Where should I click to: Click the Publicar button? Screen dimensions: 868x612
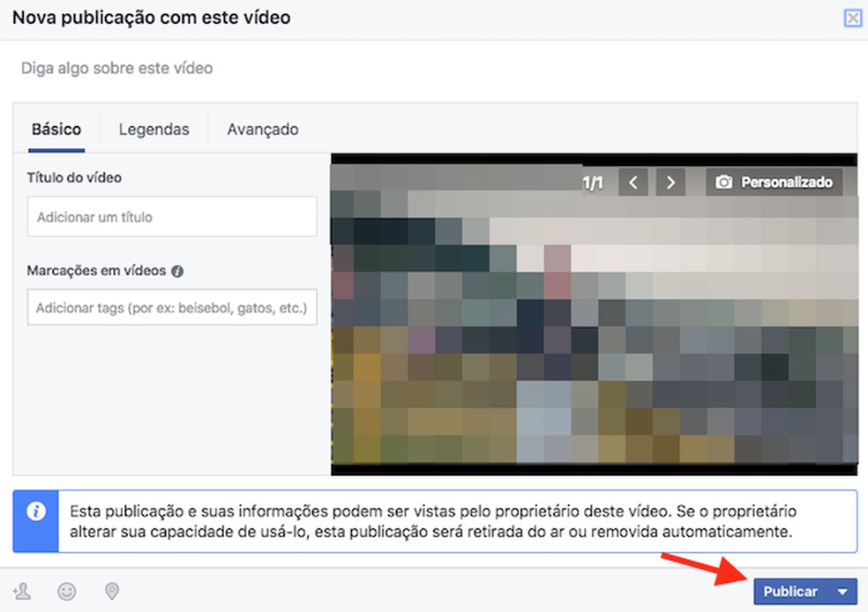pos(791,592)
